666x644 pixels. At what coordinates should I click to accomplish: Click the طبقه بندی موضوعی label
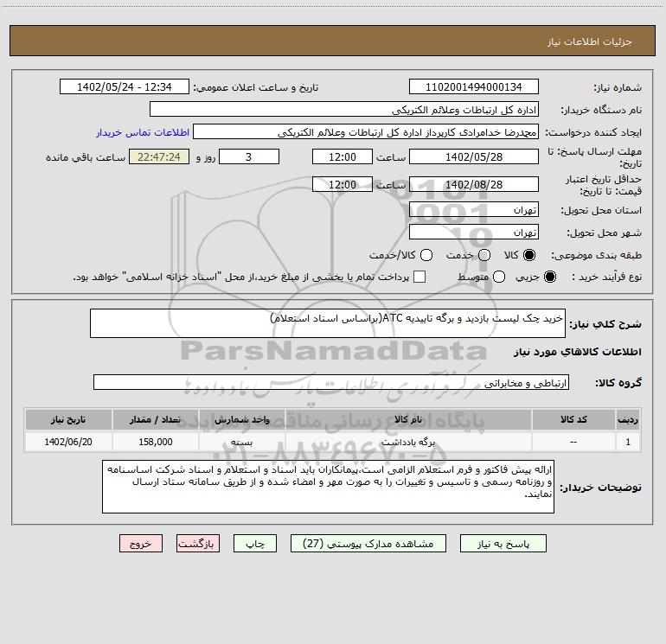coord(596,256)
